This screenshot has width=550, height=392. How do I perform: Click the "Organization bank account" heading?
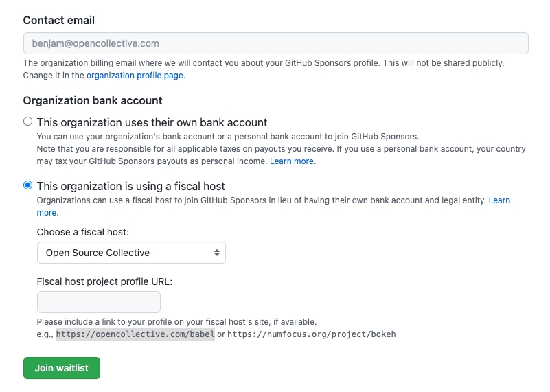pyautogui.click(x=93, y=100)
